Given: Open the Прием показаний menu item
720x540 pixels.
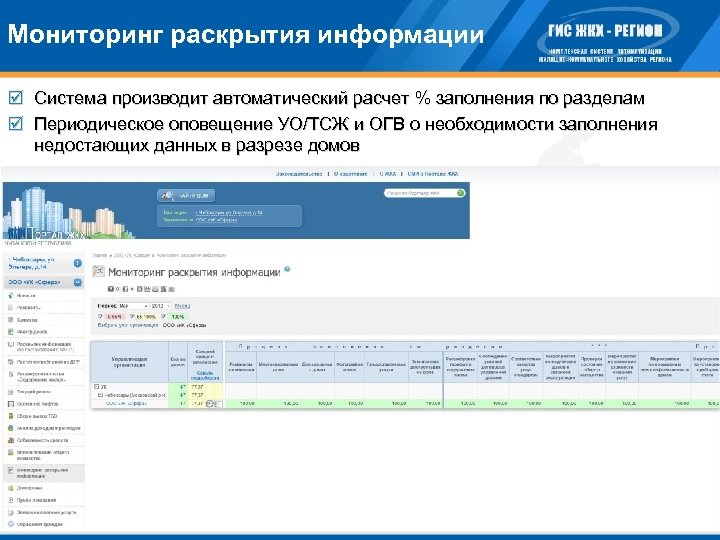Looking at the screenshot, I should 36,500.
